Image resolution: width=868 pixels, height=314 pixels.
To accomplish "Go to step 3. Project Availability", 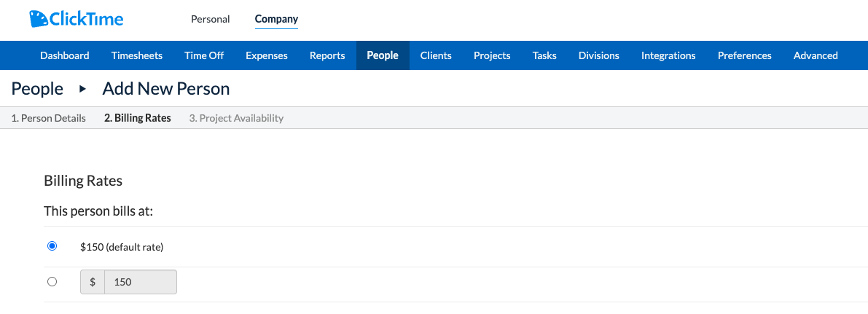I will [x=236, y=118].
